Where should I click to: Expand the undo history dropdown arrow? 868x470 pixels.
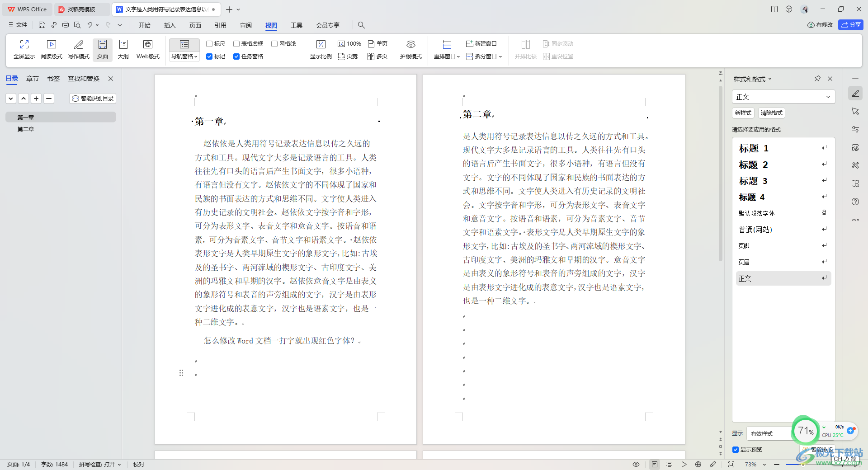click(97, 25)
